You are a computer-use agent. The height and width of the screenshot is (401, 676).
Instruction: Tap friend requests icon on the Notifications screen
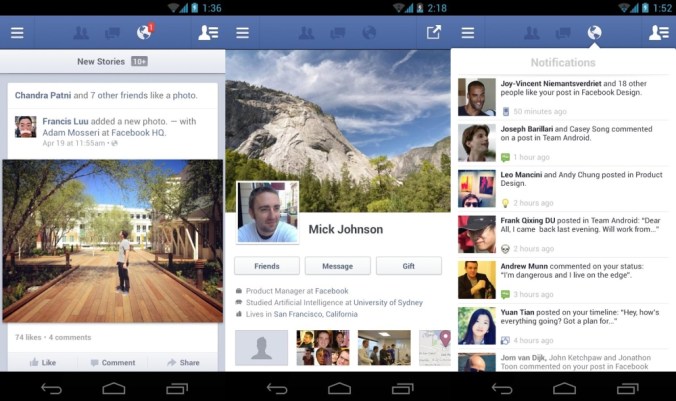pyautogui.click(x=532, y=33)
